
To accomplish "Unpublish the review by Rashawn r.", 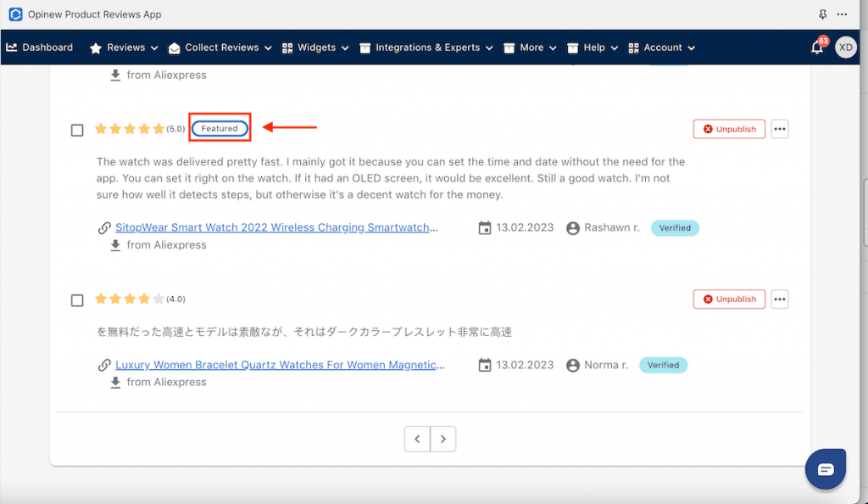I will click(729, 129).
